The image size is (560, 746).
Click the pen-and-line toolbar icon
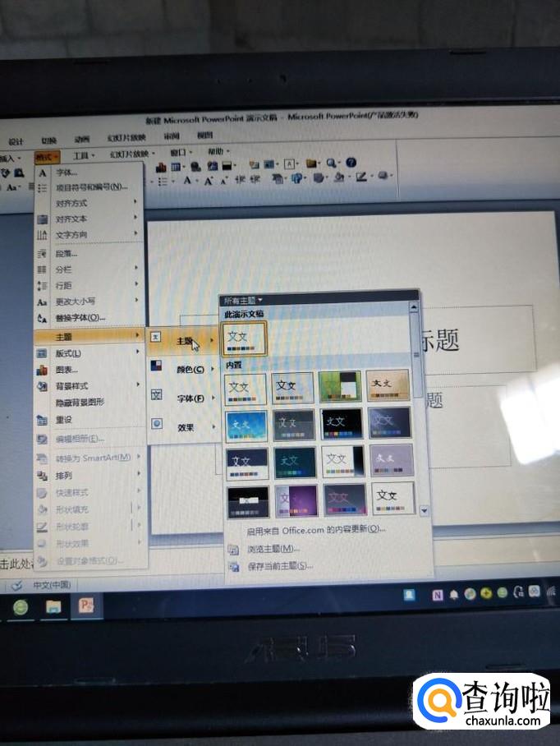click(361, 177)
